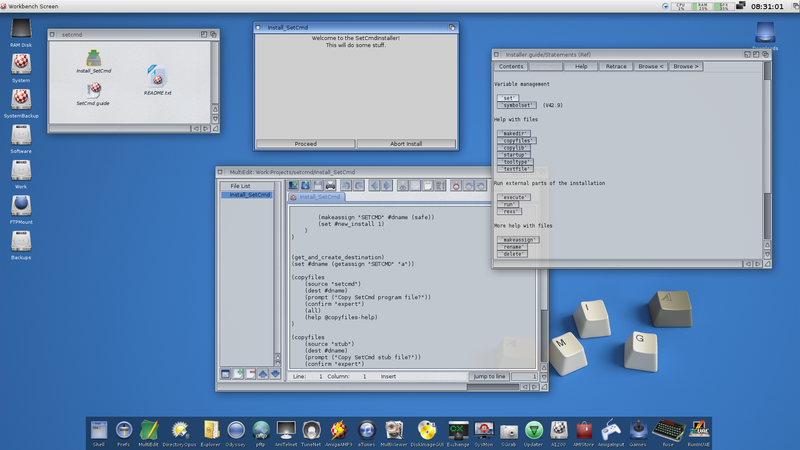Launch the Updater dock icon
Viewport: 800px width, 450px height.
click(534, 430)
